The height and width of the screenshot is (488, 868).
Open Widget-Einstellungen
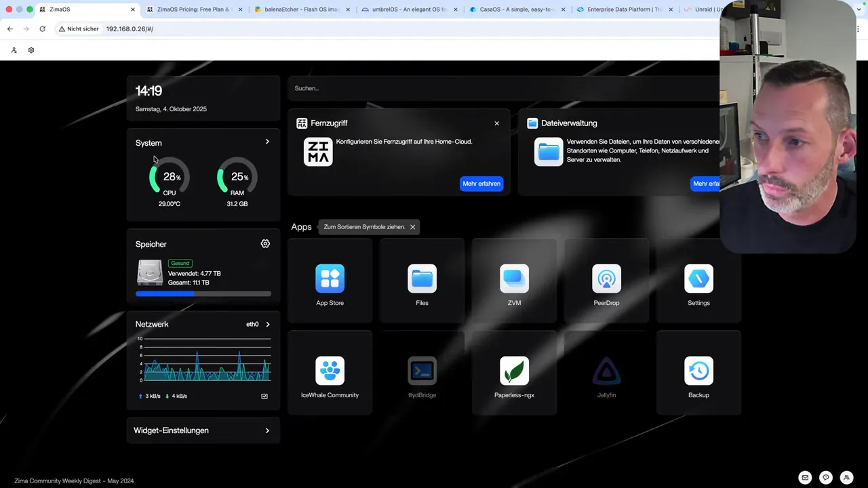tap(203, 430)
